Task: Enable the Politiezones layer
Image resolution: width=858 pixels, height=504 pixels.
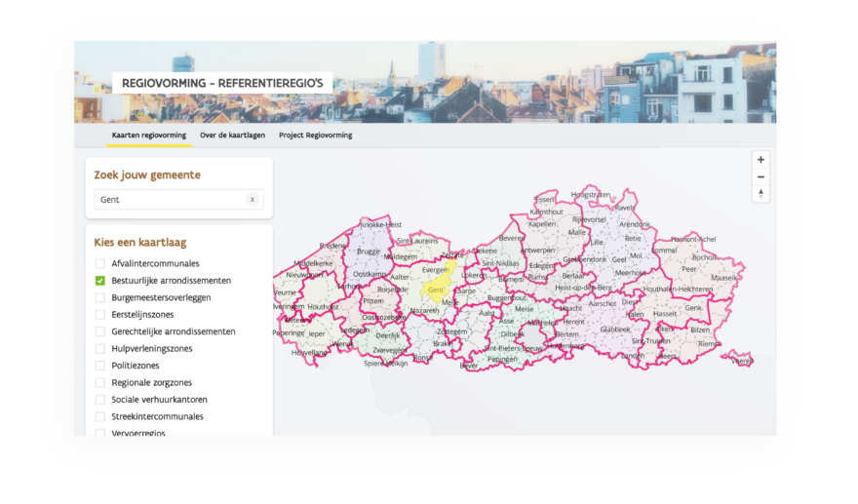Action: click(x=100, y=366)
